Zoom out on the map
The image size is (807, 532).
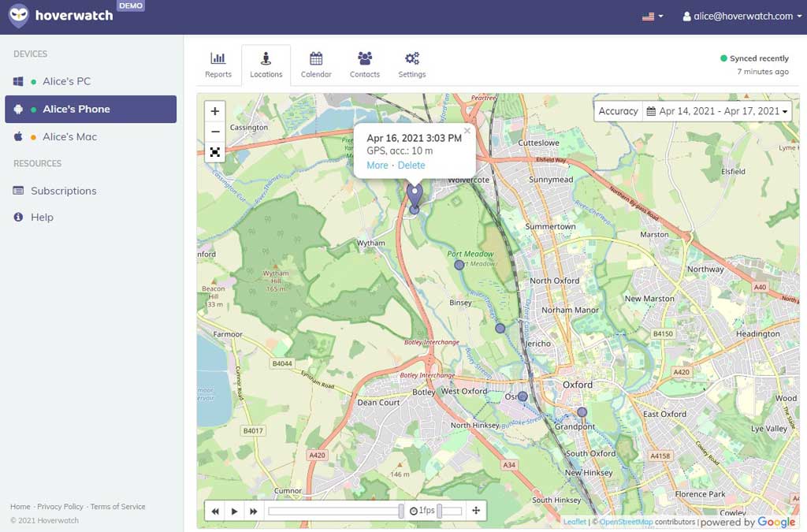pos(215,132)
